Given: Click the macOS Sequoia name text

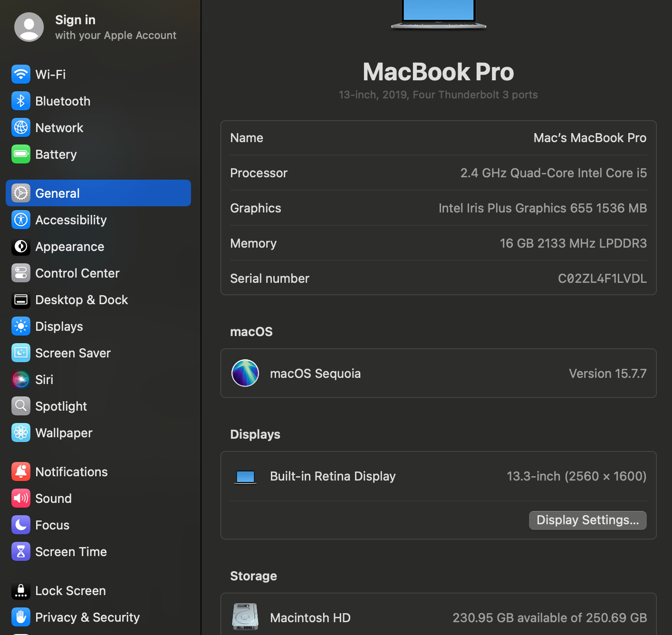Looking at the screenshot, I should 315,374.
